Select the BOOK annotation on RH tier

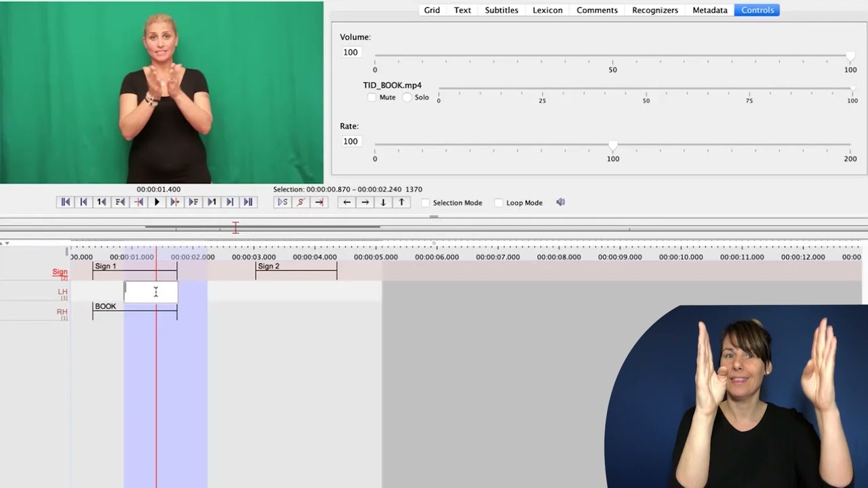135,310
